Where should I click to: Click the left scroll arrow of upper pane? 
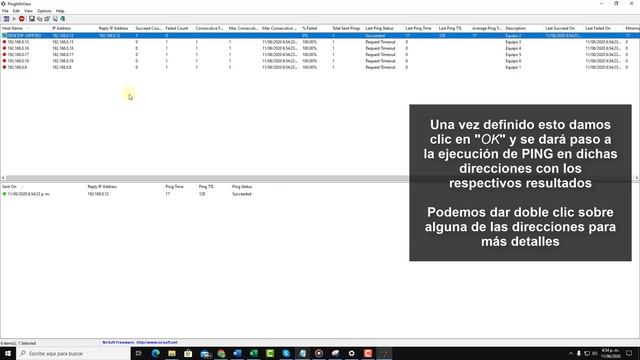pos(3,178)
